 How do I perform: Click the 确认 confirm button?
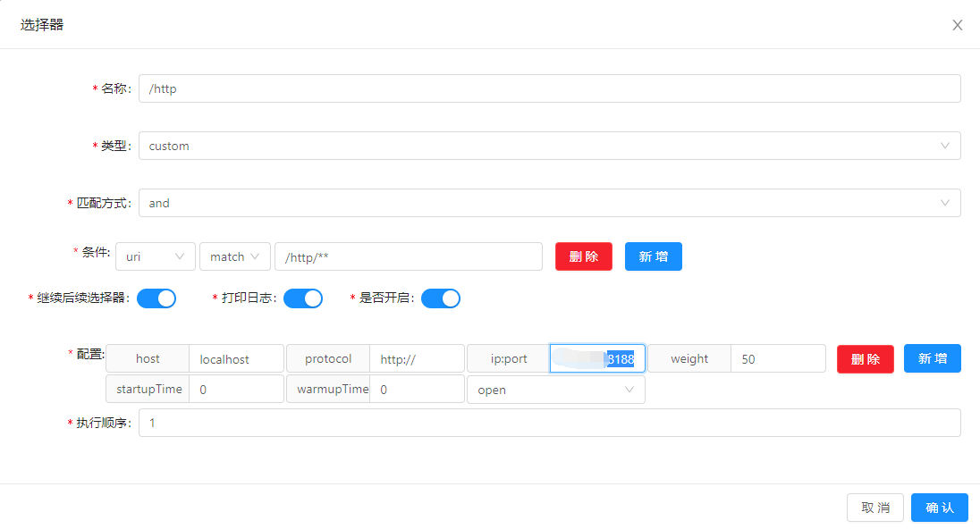940,508
